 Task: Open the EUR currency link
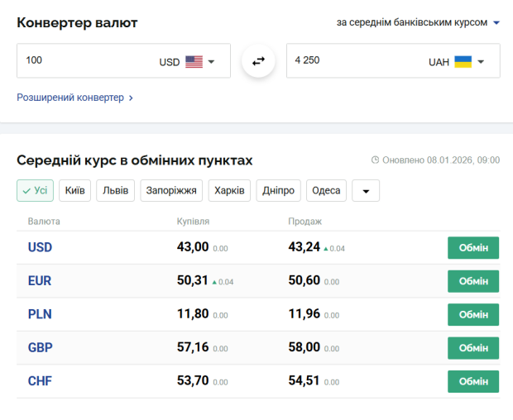pyautogui.click(x=40, y=281)
